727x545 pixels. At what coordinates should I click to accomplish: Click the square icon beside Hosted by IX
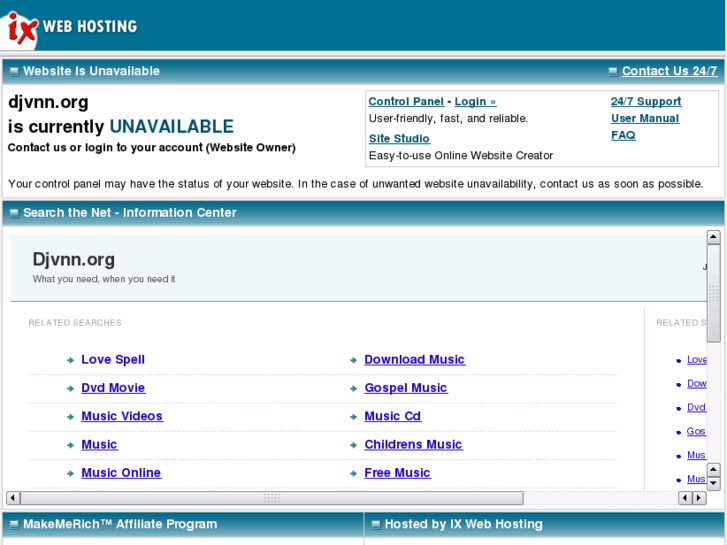[x=376, y=525]
